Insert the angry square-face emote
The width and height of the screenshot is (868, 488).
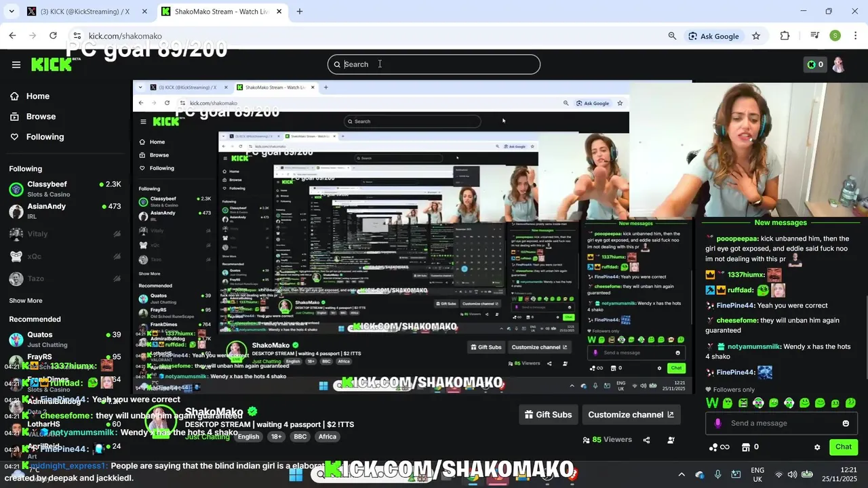743,403
